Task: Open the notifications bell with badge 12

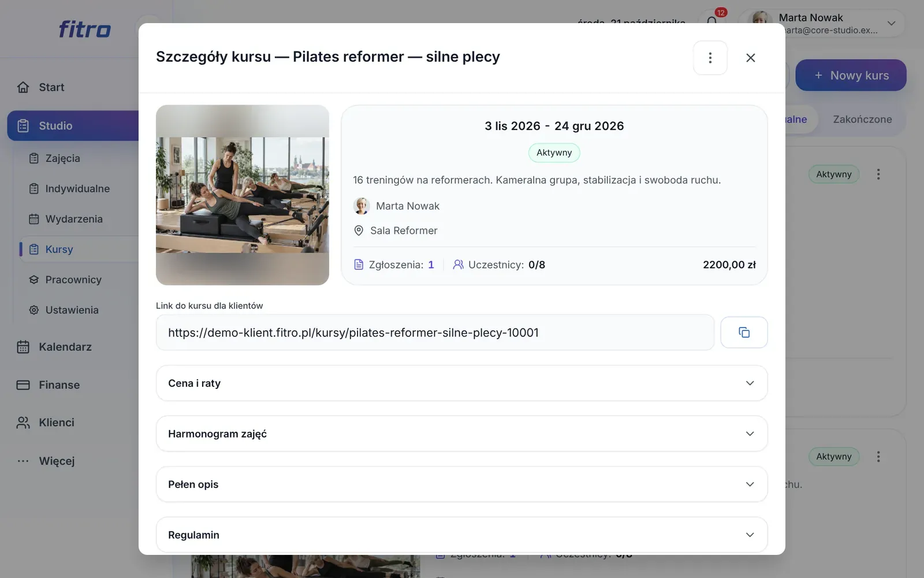Action: click(712, 21)
